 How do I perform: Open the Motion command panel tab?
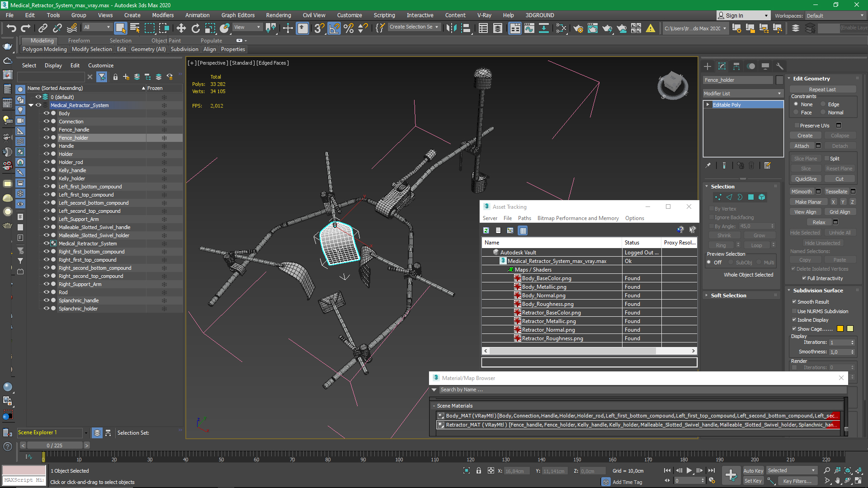(x=751, y=66)
